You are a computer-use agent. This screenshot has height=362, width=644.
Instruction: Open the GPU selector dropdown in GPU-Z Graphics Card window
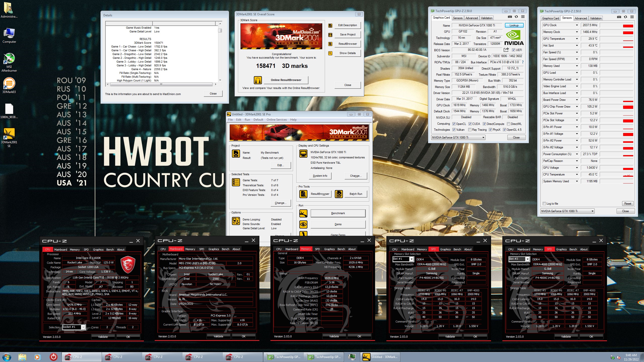click(x=458, y=138)
